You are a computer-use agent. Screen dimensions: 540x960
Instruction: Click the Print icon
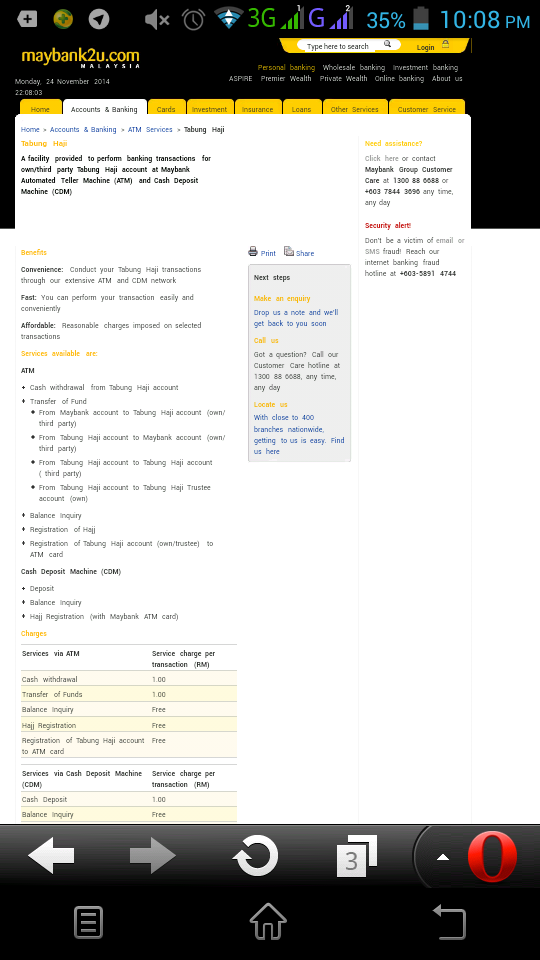pyautogui.click(x=253, y=251)
